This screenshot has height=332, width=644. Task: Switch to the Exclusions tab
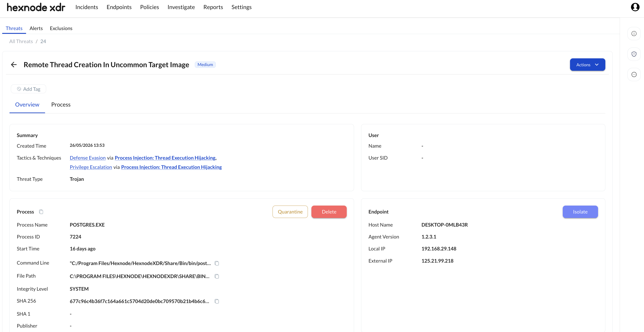61,28
